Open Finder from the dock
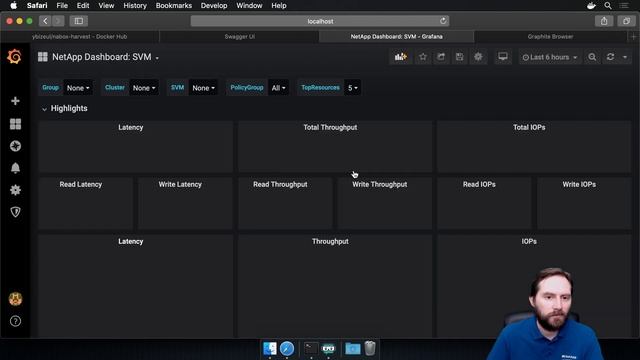 [x=269, y=349]
